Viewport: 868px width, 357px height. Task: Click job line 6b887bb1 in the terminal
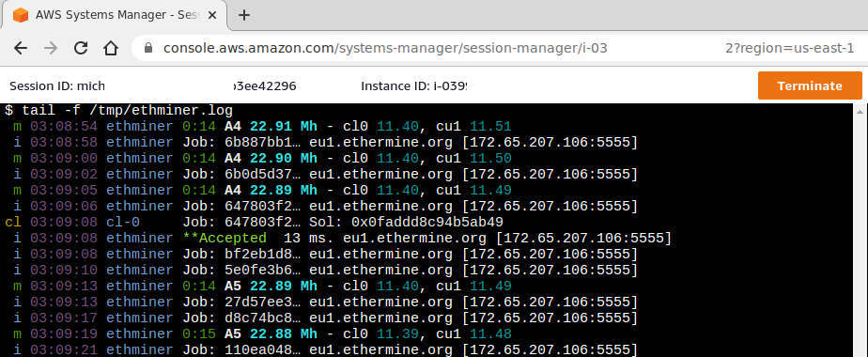pos(325,142)
